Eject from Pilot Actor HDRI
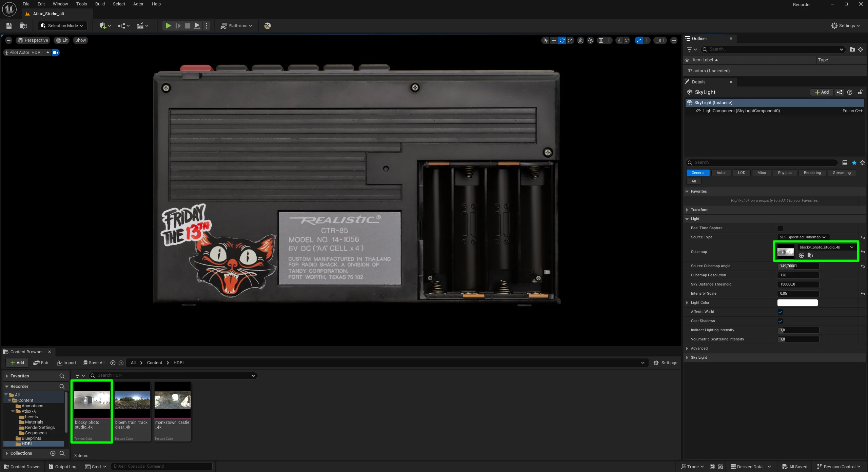The image size is (868, 472). 48,53
